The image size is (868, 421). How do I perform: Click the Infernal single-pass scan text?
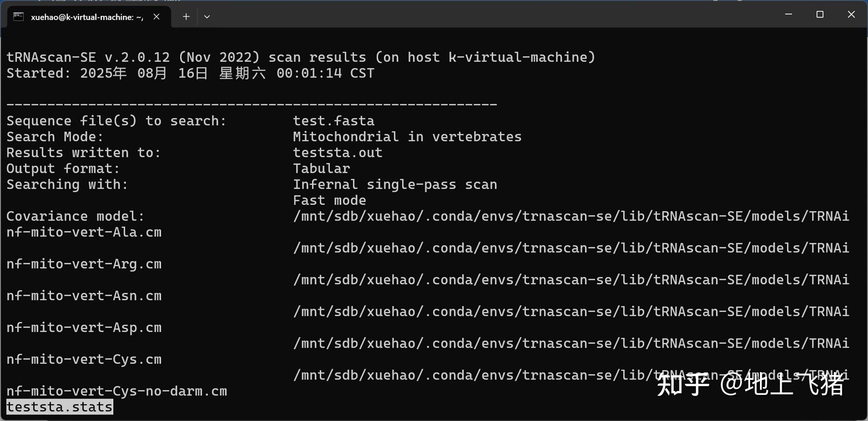[394, 184]
